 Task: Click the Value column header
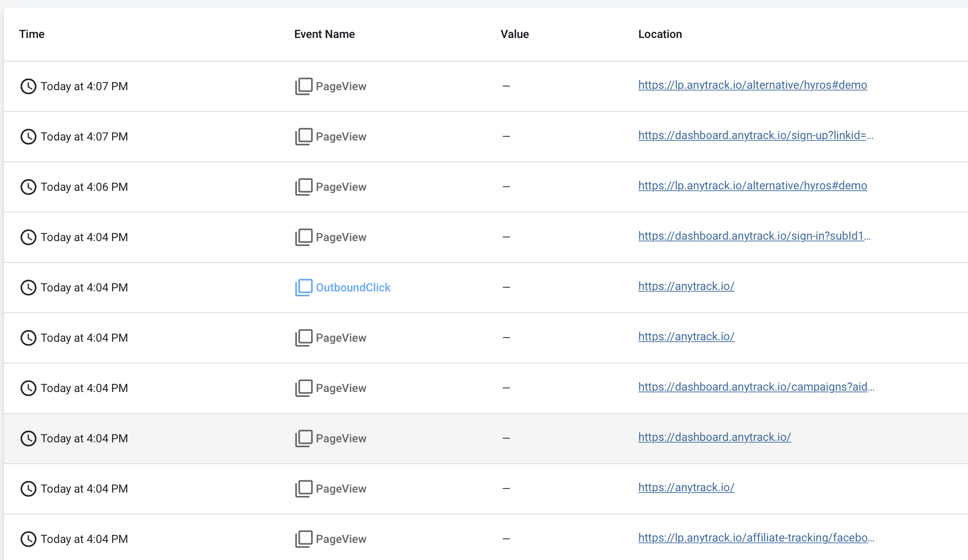(514, 34)
